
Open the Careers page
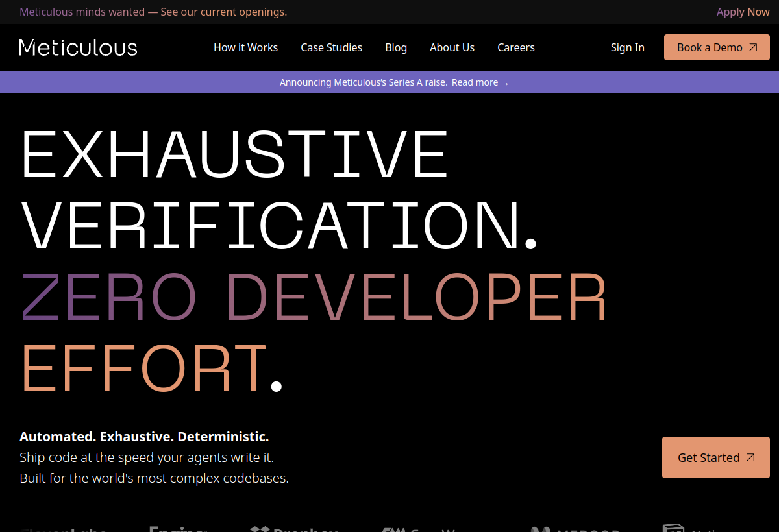point(516,47)
